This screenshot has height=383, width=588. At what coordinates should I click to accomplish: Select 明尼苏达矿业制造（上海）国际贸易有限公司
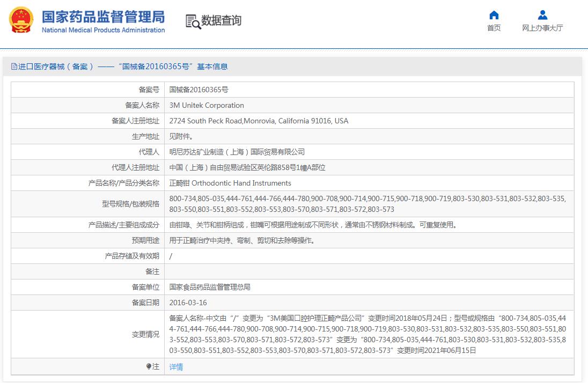pyautogui.click(x=237, y=152)
